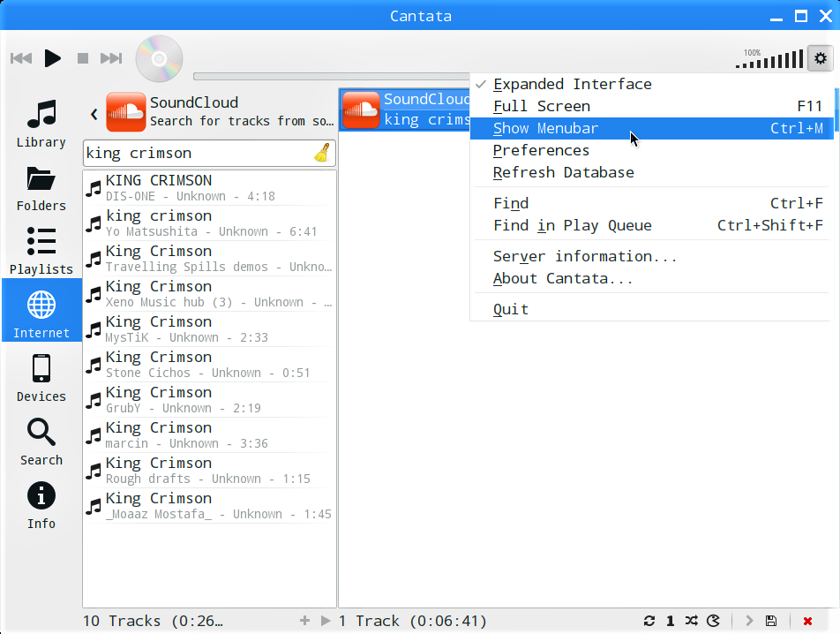Adjust the volume level bars
Viewport: 840px width, 634px height.
pos(769,58)
